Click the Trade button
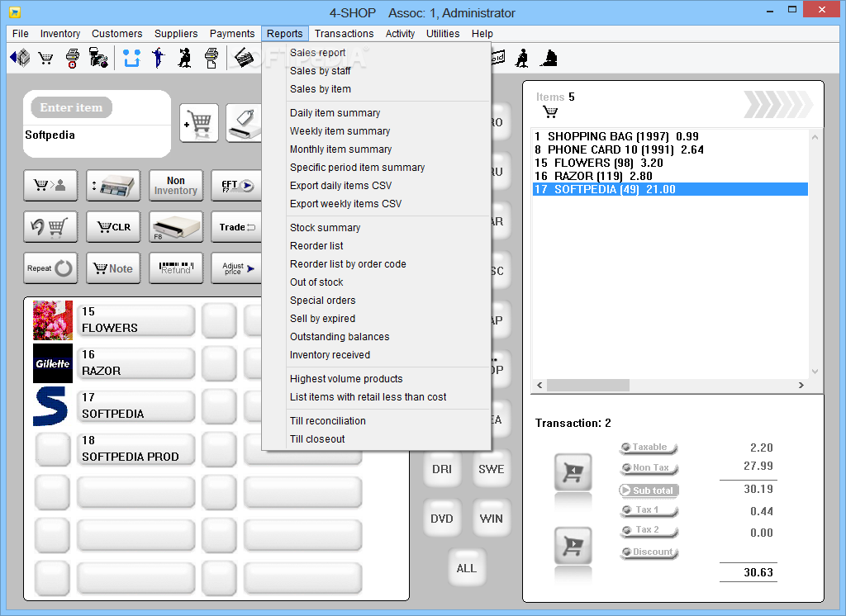The image size is (846, 616). pos(236,226)
